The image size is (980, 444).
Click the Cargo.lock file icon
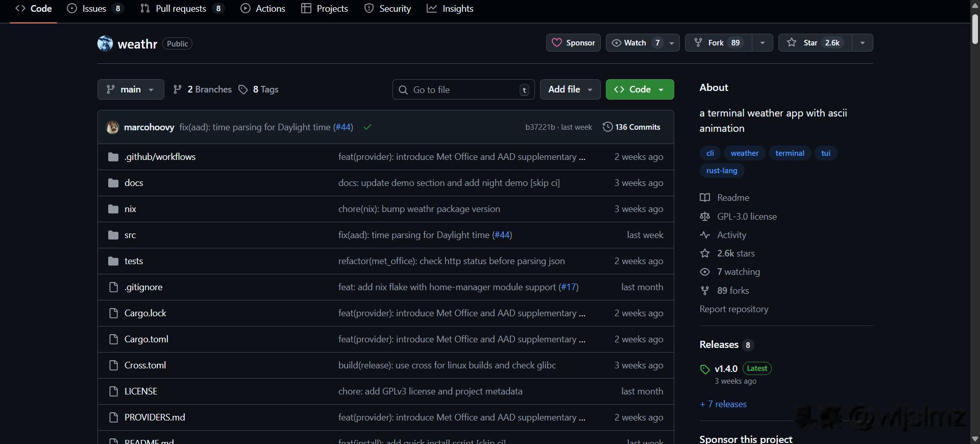(114, 313)
